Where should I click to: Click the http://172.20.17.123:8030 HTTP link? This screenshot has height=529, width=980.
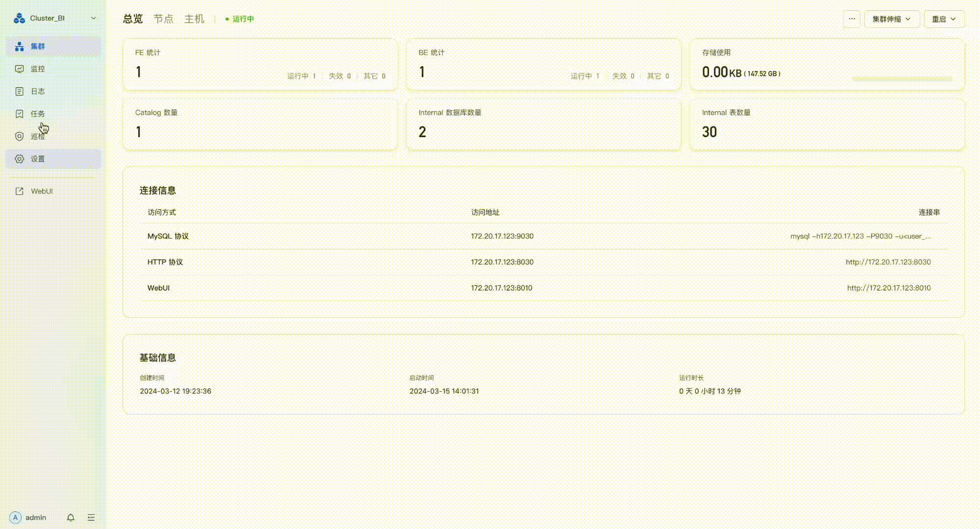[887, 262]
